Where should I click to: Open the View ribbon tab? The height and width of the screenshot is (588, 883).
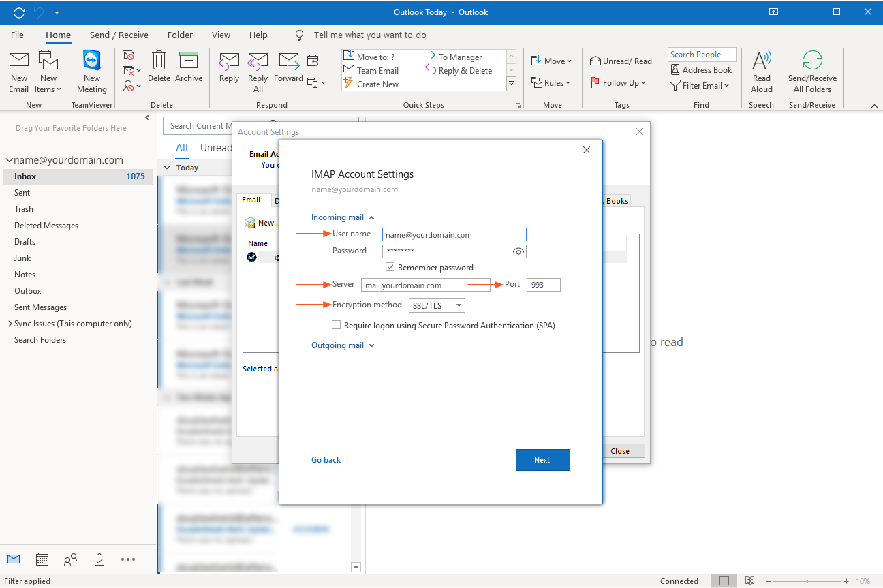click(221, 35)
